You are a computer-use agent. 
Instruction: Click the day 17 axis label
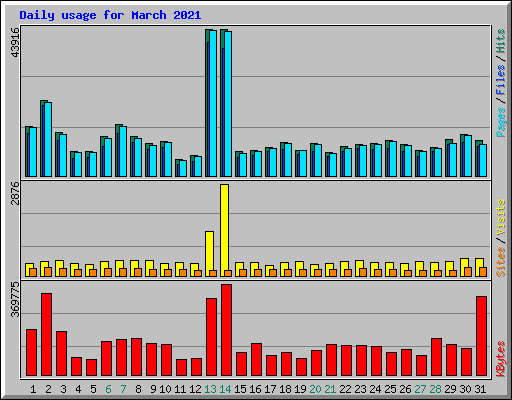click(270, 389)
